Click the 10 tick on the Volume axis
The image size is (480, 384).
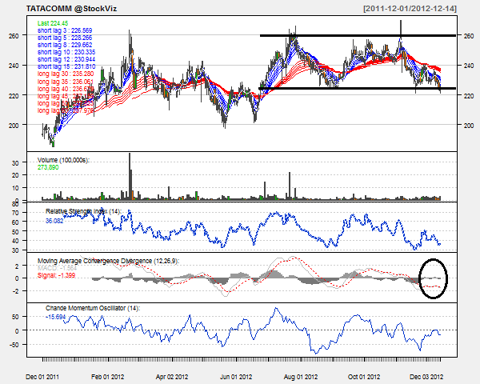(15, 188)
